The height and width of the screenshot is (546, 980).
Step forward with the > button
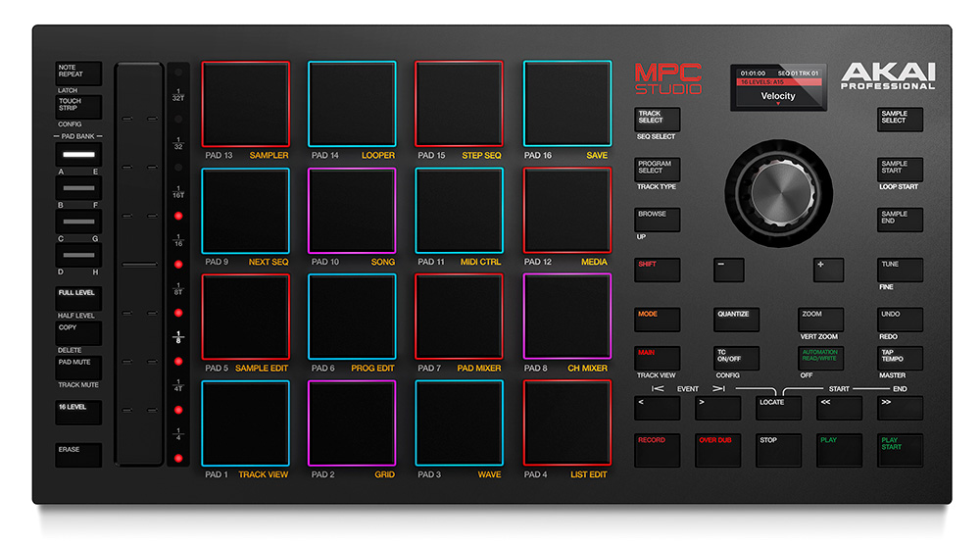click(718, 408)
